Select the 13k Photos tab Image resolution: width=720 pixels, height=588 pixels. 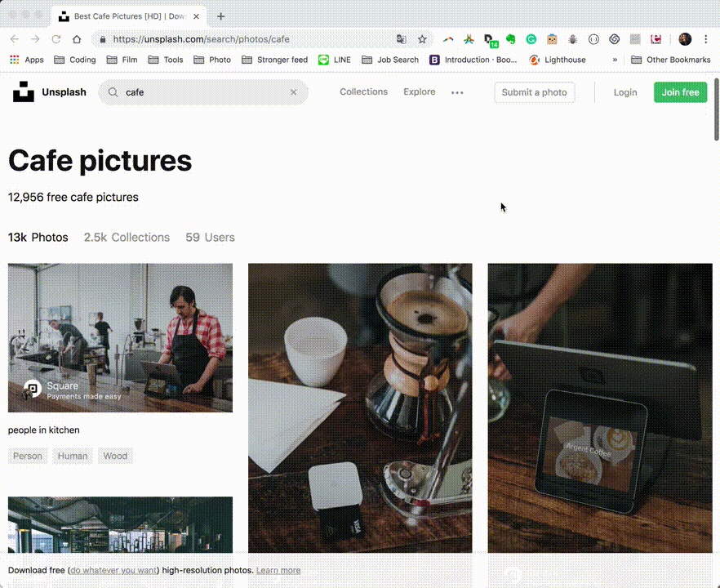click(x=38, y=238)
